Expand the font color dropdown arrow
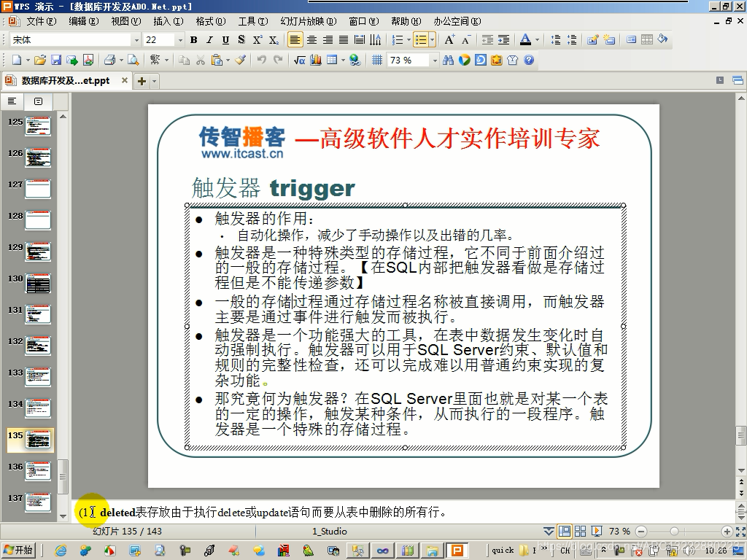The height and width of the screenshot is (560, 747). tap(538, 40)
